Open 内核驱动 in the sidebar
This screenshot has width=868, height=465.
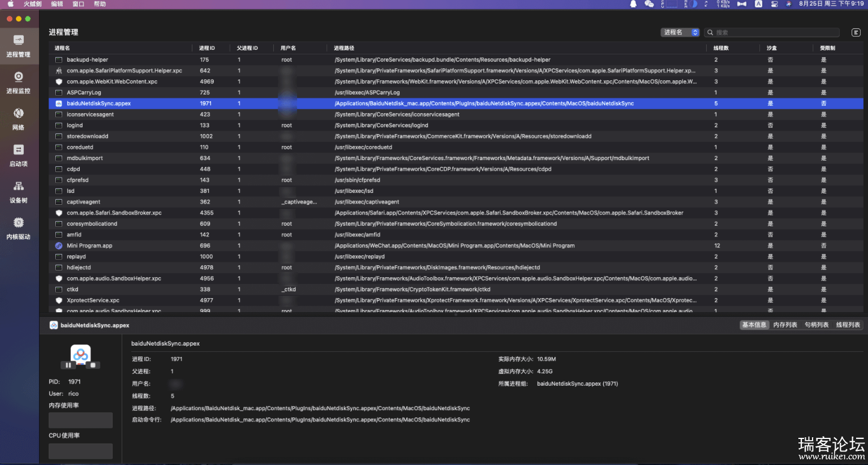pyautogui.click(x=18, y=228)
